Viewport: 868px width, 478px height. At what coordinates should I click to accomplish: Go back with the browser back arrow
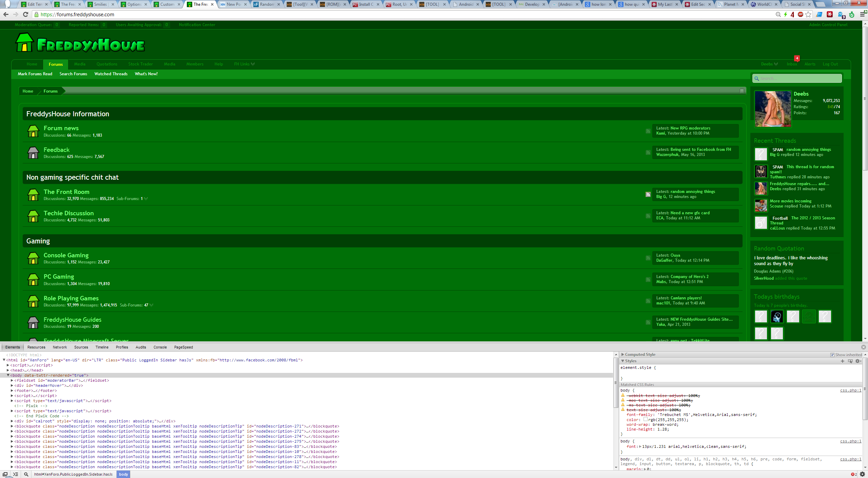point(6,14)
